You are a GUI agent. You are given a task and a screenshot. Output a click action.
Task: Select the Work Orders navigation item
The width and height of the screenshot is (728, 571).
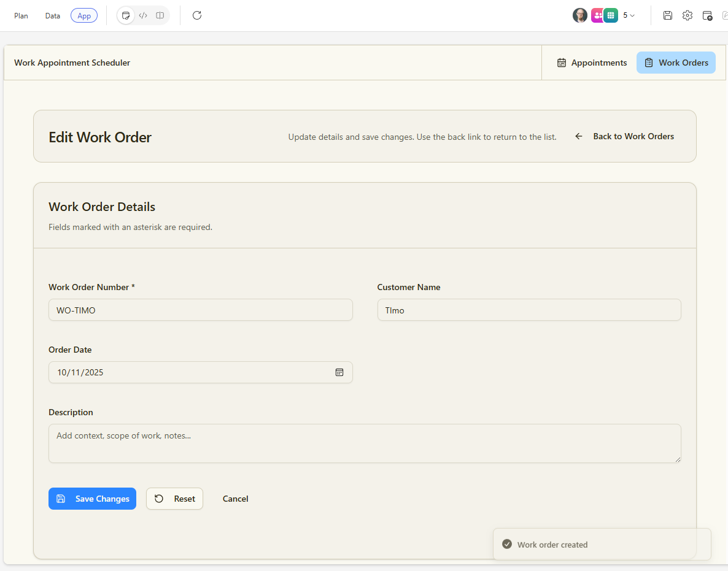[676, 63]
